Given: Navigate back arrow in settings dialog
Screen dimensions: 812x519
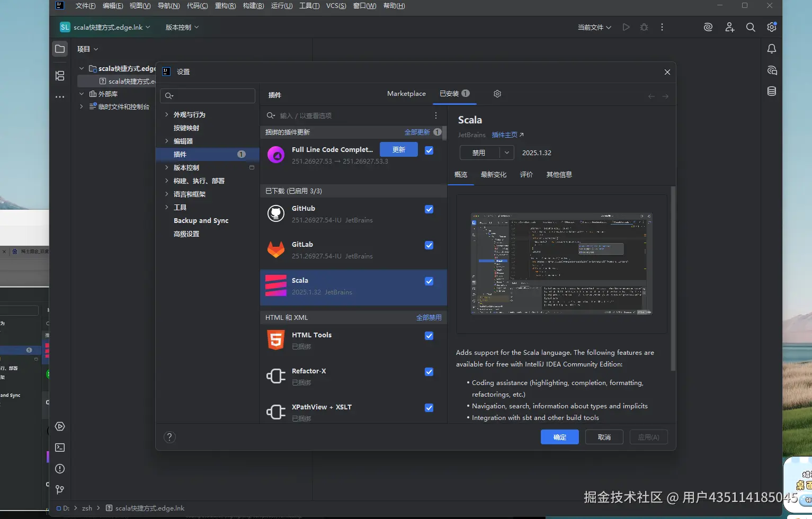Looking at the screenshot, I should pos(652,96).
